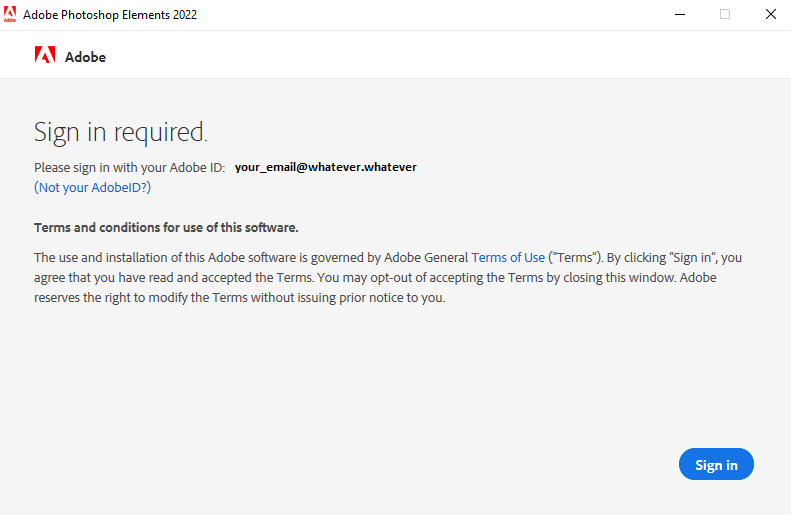Click the last line about modifying the Terms
This screenshot has width=791, height=515.
240,297
